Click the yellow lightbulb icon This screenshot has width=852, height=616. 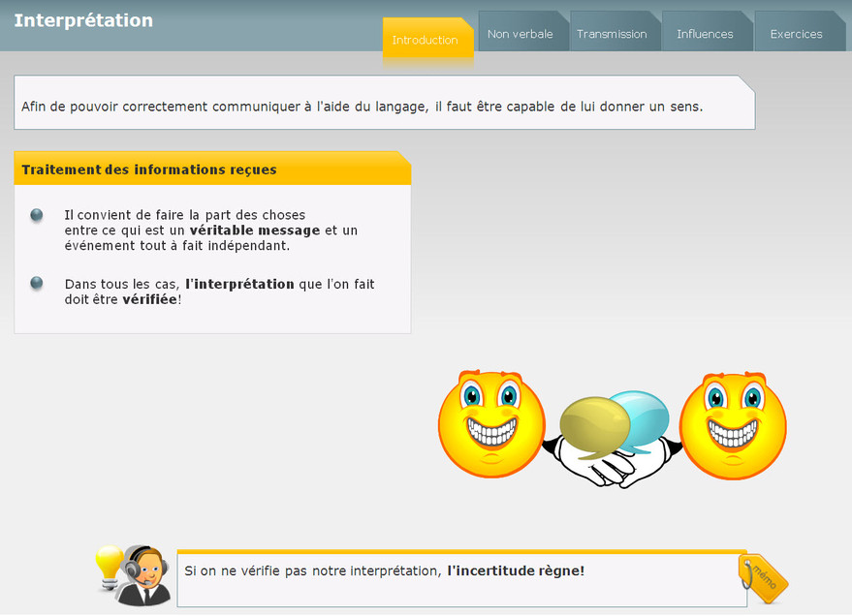108,566
